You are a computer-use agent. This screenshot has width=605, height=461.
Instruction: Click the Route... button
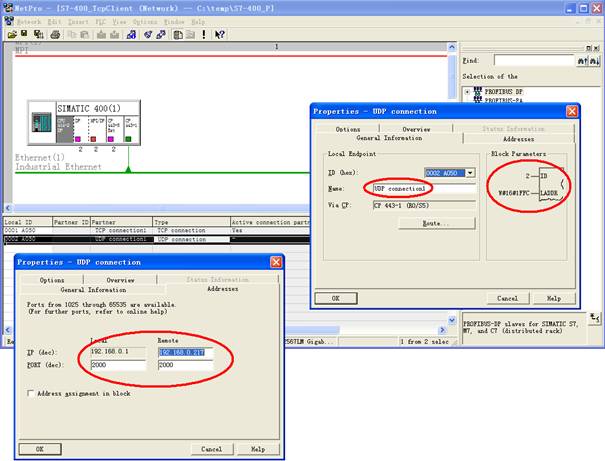click(437, 223)
